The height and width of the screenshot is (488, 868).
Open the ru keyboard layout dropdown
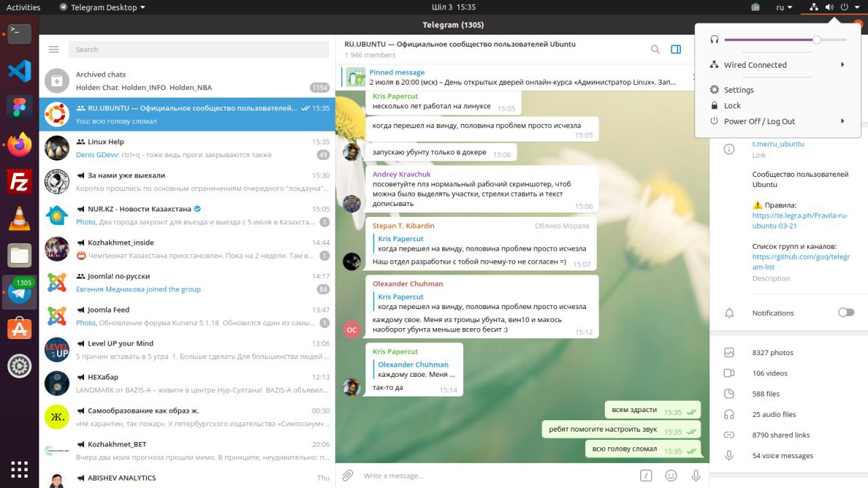784,7
